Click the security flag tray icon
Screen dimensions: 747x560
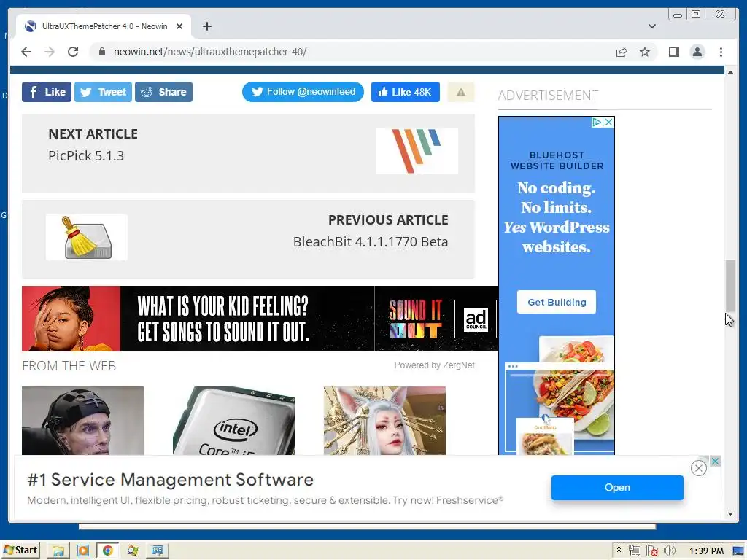[651, 551]
